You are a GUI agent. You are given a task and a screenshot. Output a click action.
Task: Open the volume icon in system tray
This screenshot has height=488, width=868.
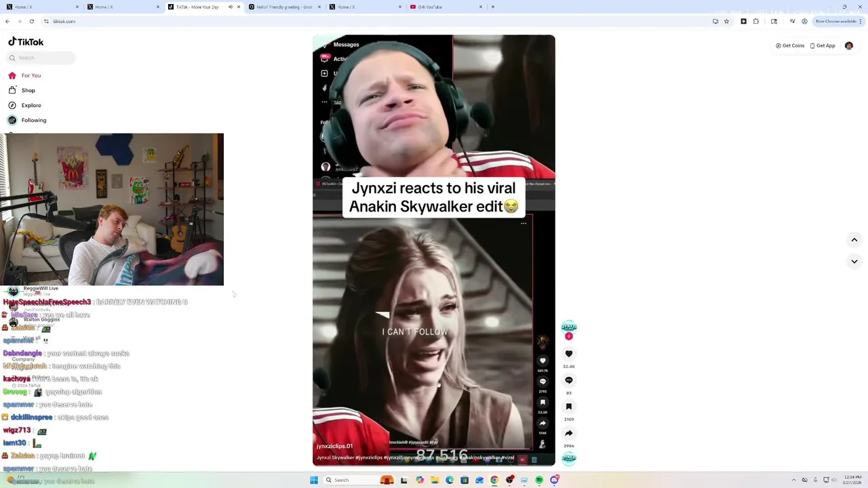click(x=834, y=480)
